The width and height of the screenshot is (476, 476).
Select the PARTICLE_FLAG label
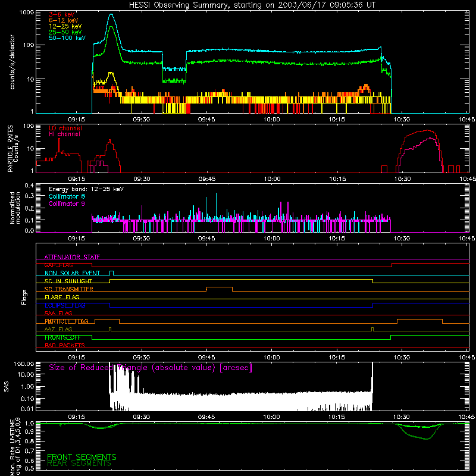(67, 321)
